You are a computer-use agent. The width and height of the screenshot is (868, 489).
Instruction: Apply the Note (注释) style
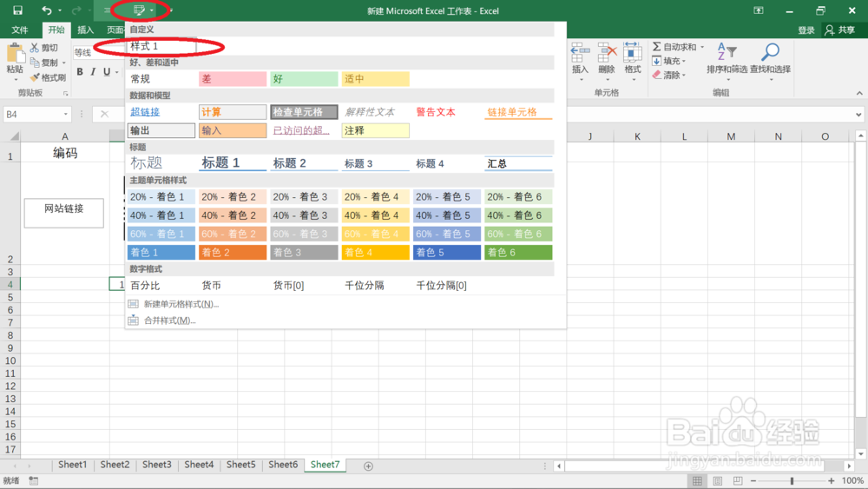point(375,130)
